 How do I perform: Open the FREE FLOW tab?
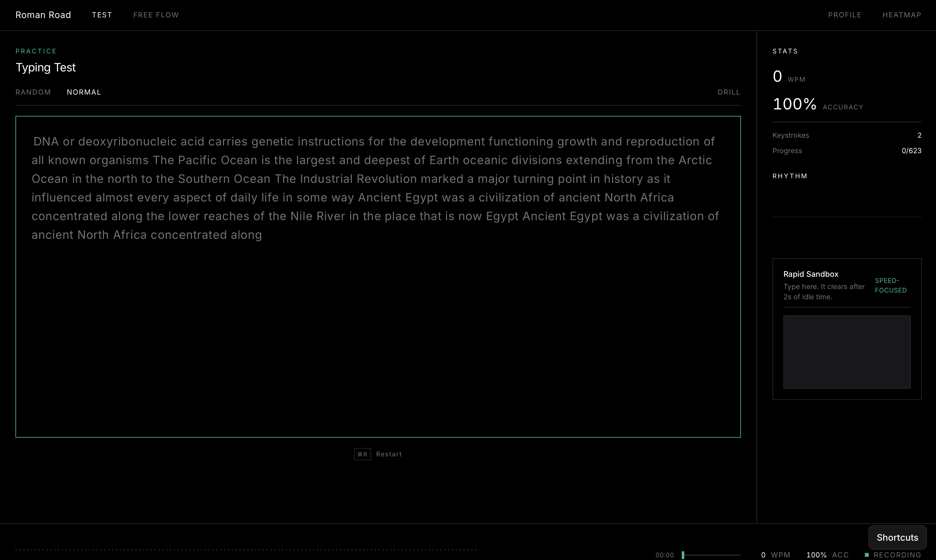click(156, 15)
